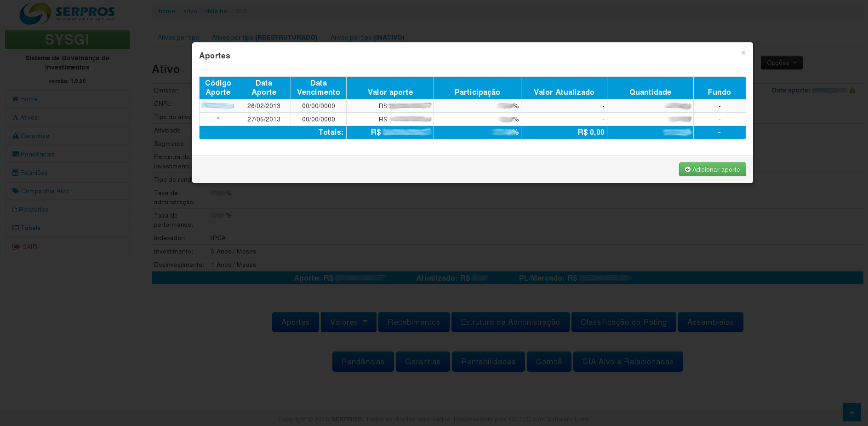Go to home breadcrumb link
Viewport: 868px width, 426px height.
[x=166, y=11]
